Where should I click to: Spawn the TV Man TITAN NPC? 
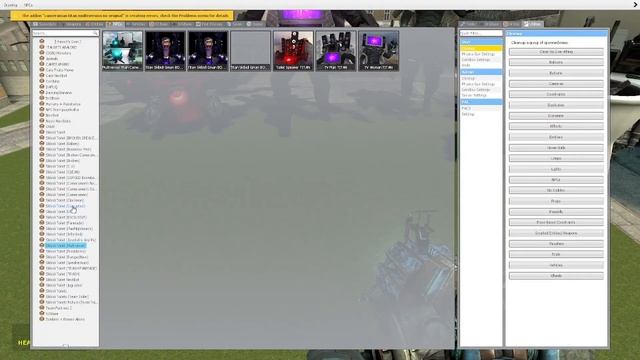(x=336, y=51)
